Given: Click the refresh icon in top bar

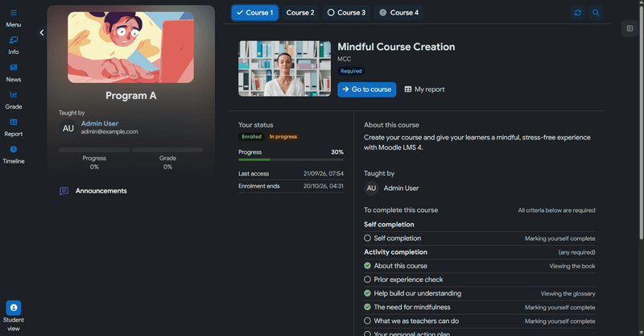Looking at the screenshot, I should point(577,13).
